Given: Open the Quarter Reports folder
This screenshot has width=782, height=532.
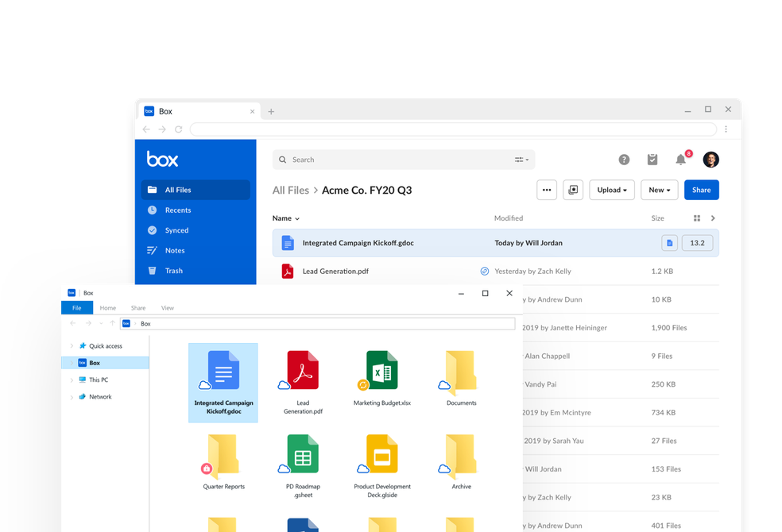Looking at the screenshot, I should tap(223, 462).
